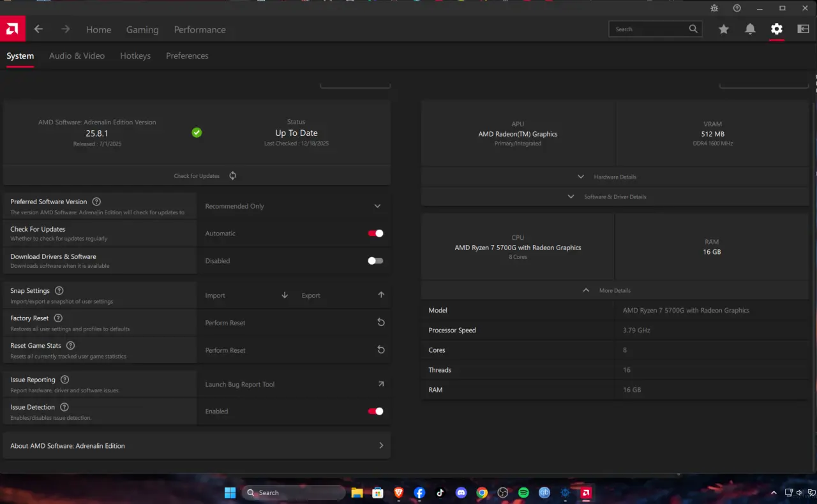Open Preferred Software Version dropdown
This screenshot has width=817, height=504.
point(294,206)
